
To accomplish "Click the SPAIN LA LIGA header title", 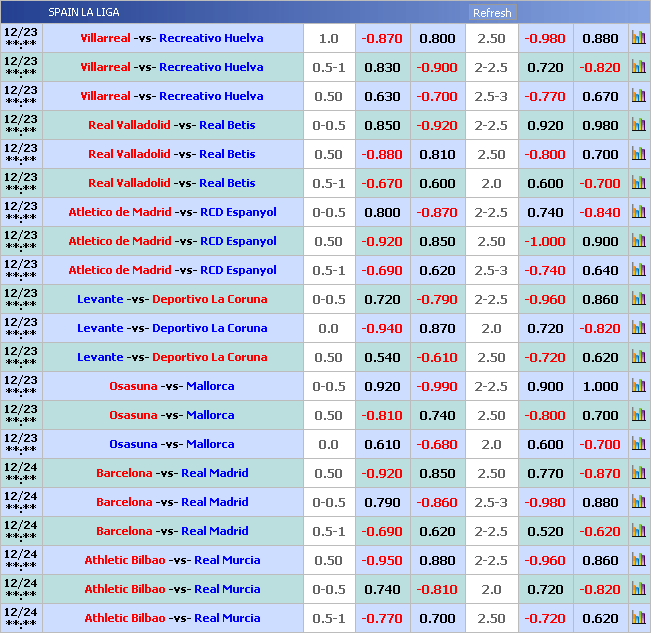I will pos(84,12).
